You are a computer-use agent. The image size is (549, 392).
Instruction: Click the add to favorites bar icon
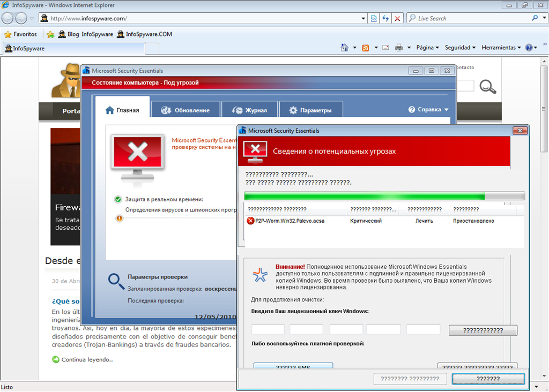[x=50, y=34]
